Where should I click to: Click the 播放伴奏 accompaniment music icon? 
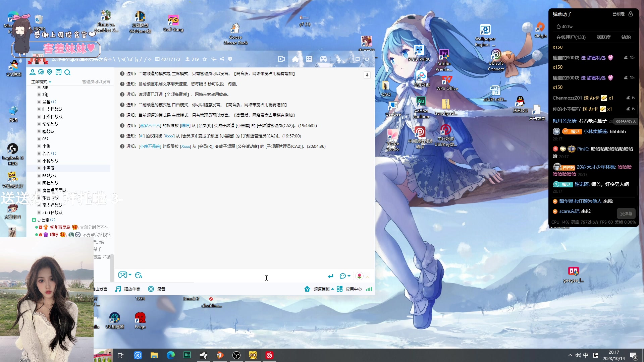[x=117, y=289]
